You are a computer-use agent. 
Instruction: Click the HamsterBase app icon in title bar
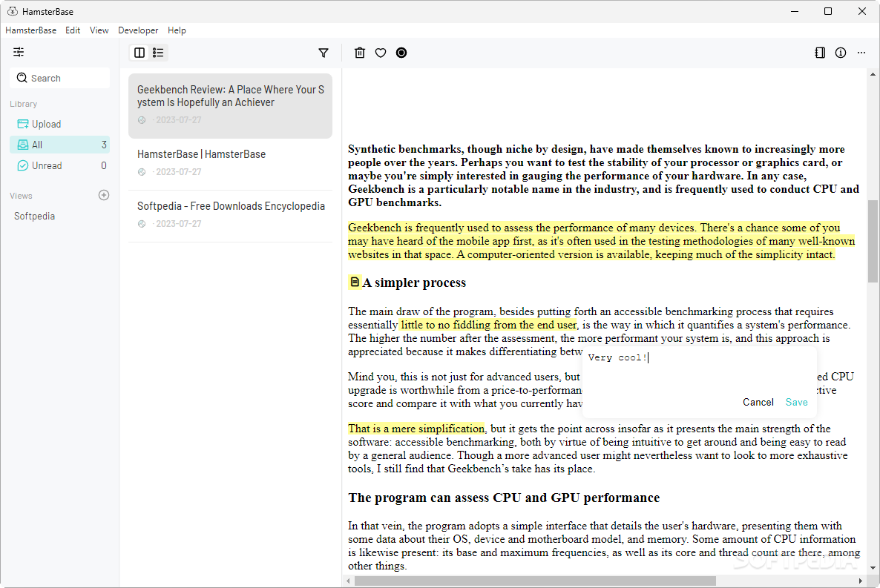pos(13,11)
